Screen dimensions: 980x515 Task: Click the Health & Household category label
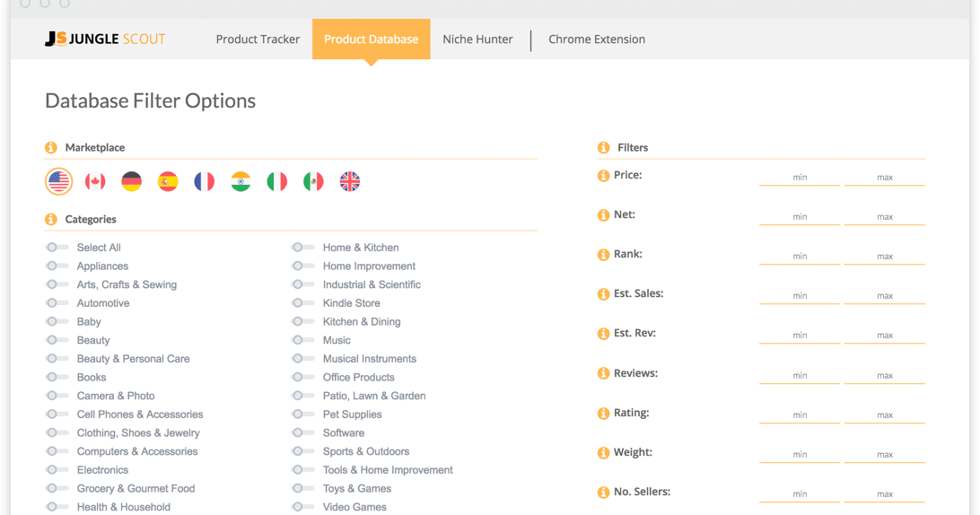124,507
